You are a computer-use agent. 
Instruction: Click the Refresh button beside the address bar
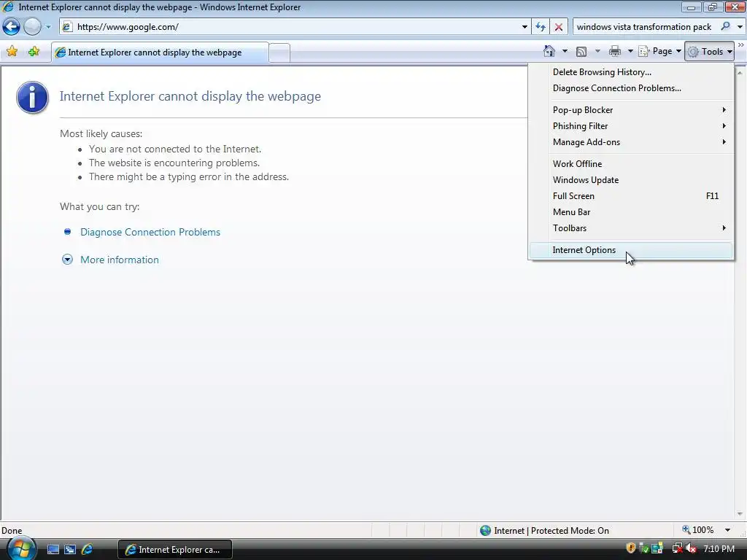541,27
